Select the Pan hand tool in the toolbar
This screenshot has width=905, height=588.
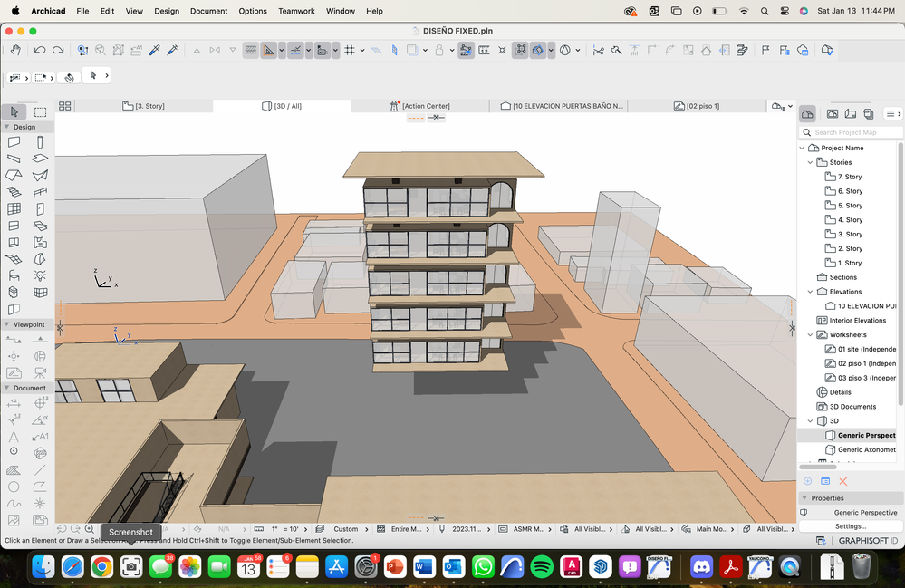(x=15, y=50)
